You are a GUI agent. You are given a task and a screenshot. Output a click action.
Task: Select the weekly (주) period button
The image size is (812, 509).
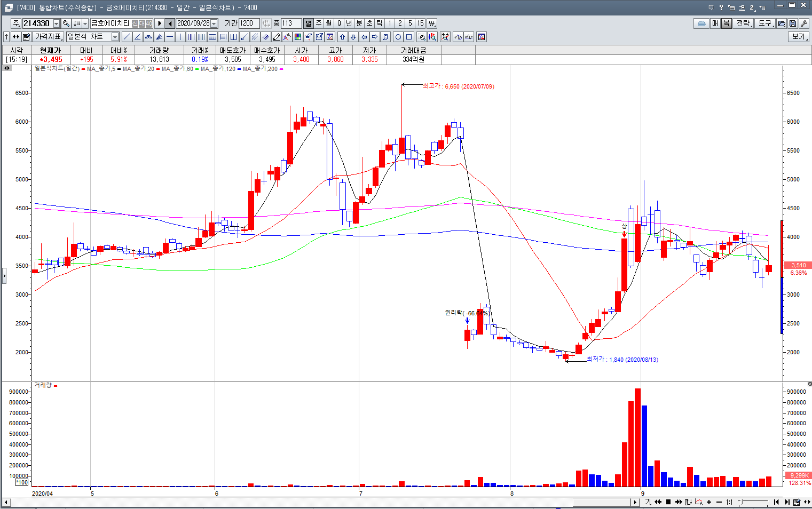pos(319,23)
